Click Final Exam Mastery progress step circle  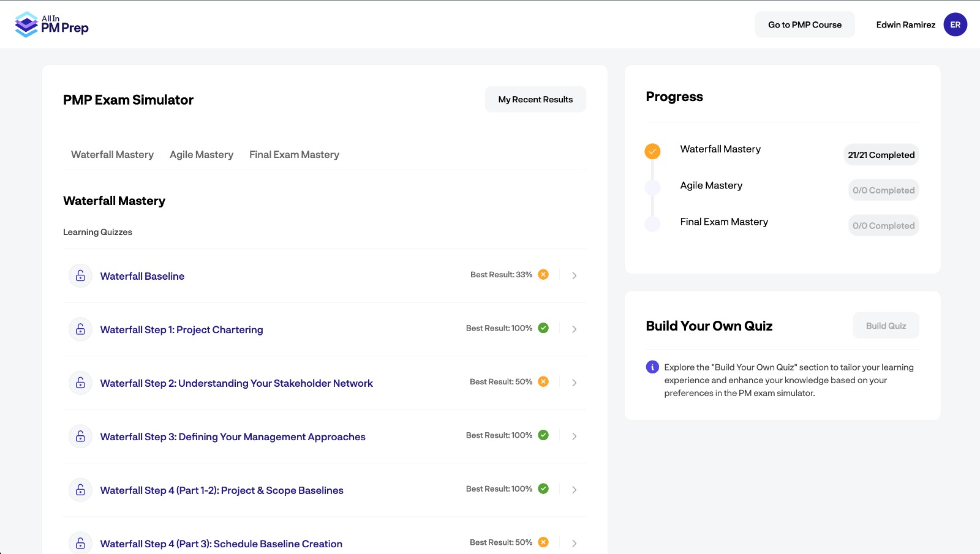(x=652, y=223)
